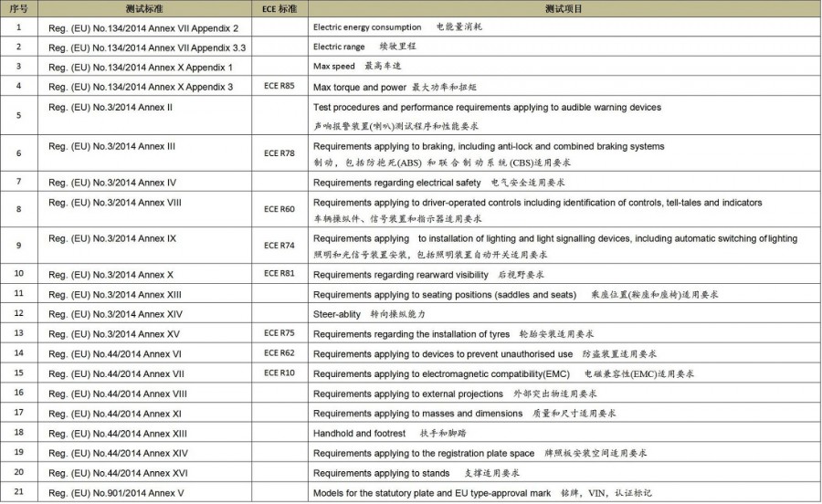Click 'Reg. (EU) No.3/2014 Annex XIII'
This screenshot has width=822, height=504.
pyautogui.click(x=115, y=295)
